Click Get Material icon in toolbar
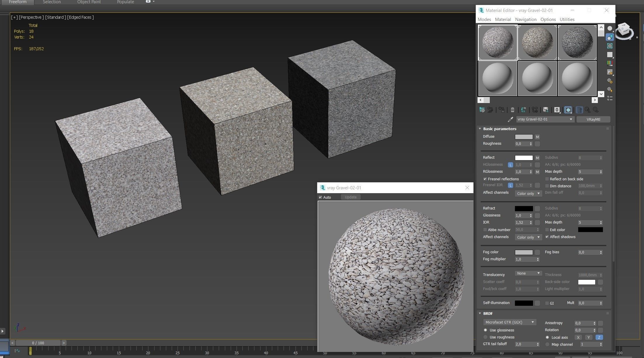Image resolution: width=644 pixels, height=358 pixels. pos(482,110)
